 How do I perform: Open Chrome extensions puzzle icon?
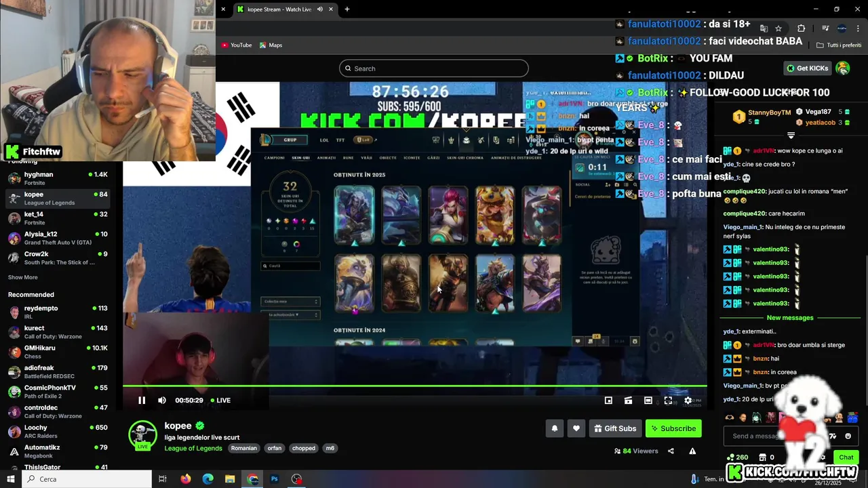coord(802,28)
